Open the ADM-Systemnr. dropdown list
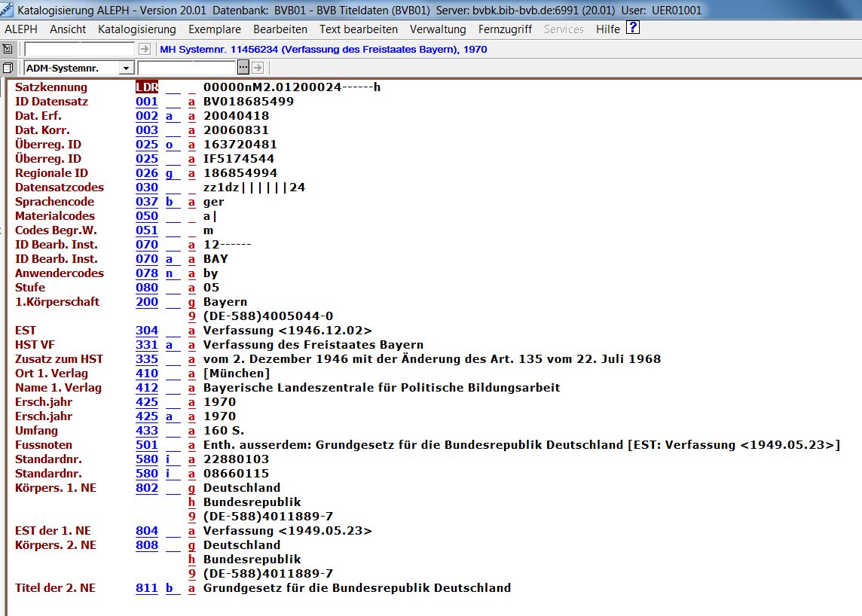 (126, 69)
